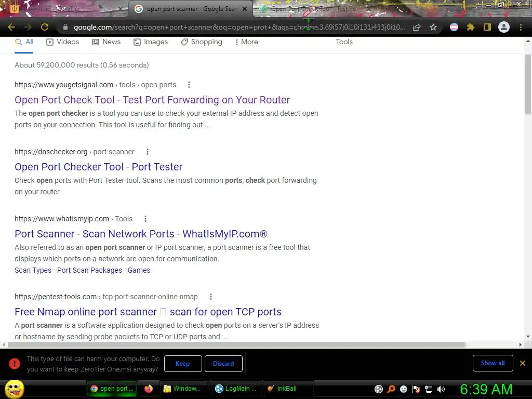This screenshot has height=399, width=532.
Task: Follow the Scan Types sitelink
Action: coord(33,270)
